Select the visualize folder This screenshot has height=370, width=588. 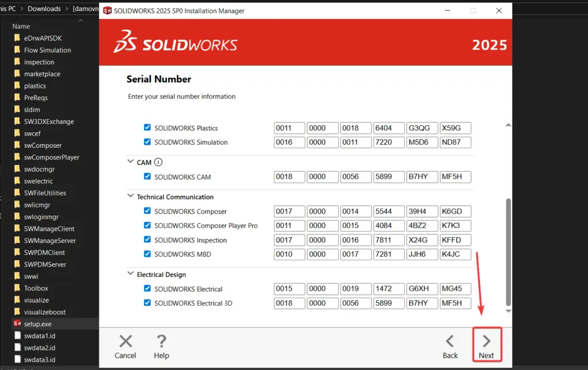36,300
